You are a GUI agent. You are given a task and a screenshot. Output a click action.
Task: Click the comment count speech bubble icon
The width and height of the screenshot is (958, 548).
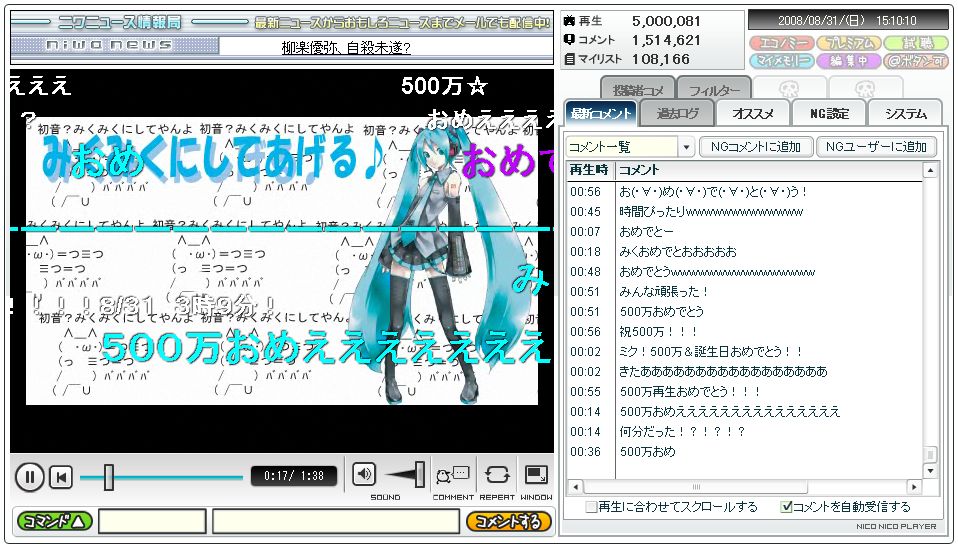coord(569,40)
